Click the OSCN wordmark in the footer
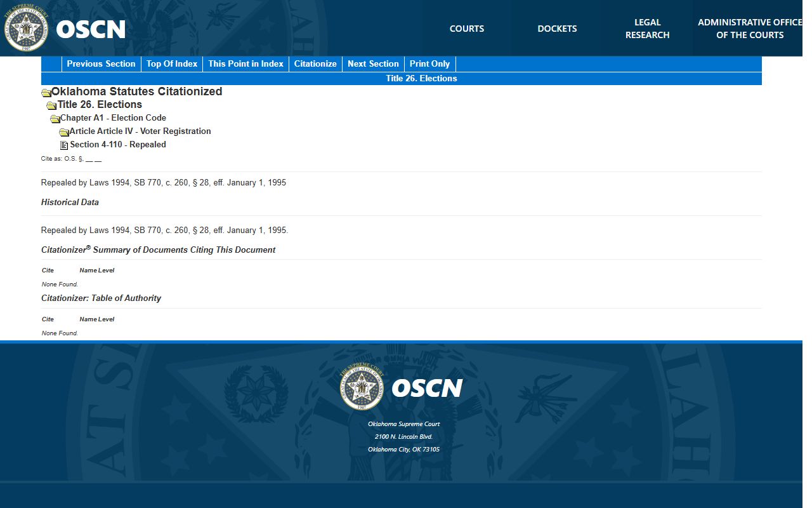 [x=427, y=388]
